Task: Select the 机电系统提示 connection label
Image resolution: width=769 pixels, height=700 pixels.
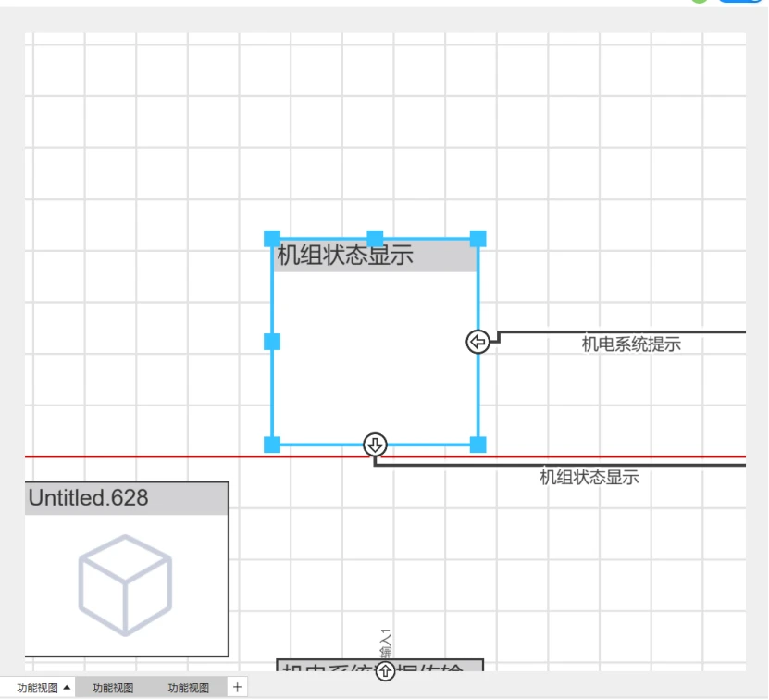Action: point(631,344)
